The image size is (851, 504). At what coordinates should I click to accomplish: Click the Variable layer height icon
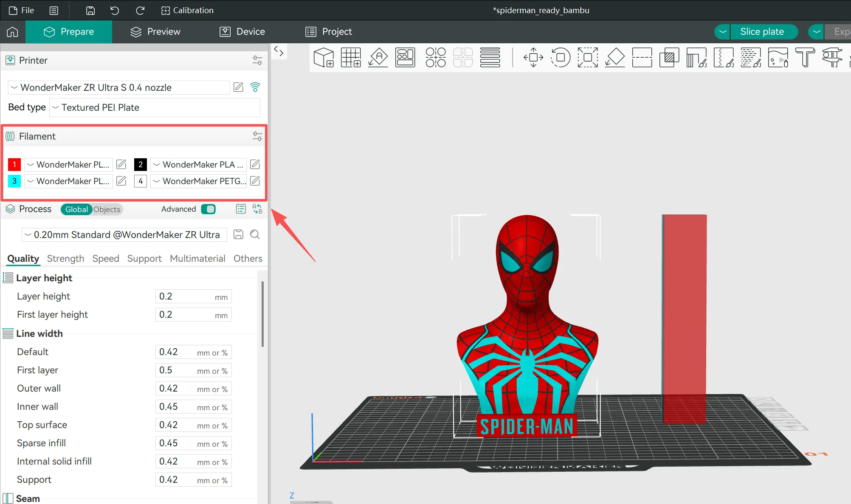[x=490, y=57]
